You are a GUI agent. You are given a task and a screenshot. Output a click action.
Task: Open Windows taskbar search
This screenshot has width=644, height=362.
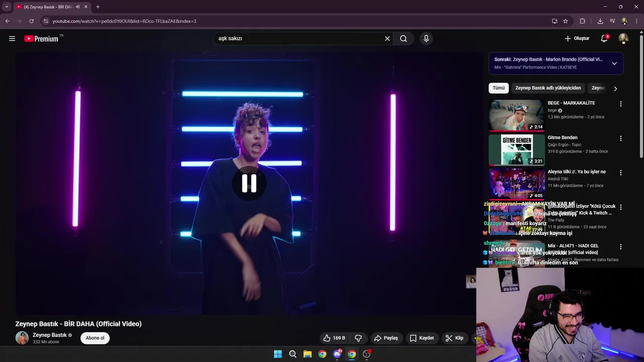pyautogui.click(x=292, y=354)
